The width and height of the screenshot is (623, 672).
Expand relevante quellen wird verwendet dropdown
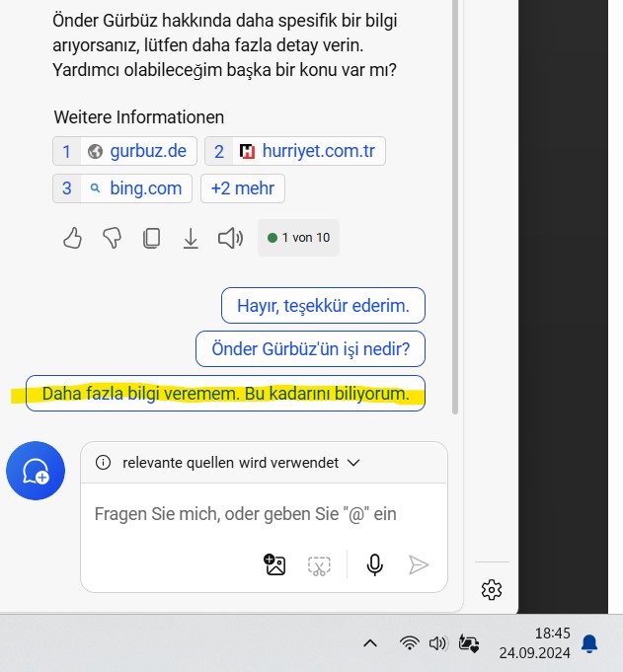click(x=353, y=463)
